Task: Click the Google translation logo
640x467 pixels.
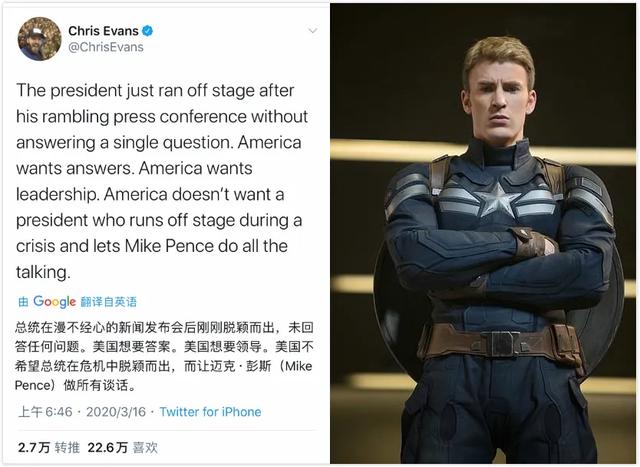Action: [x=54, y=302]
